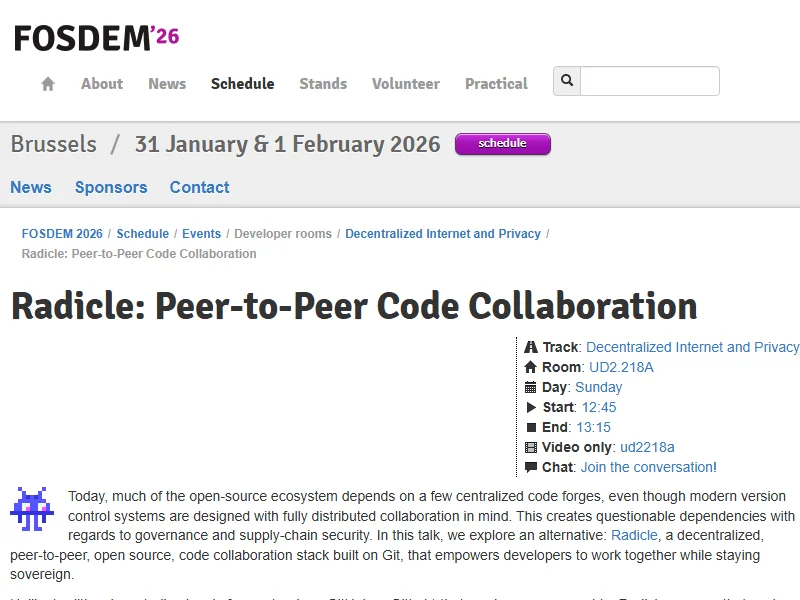Click the search magnifier icon

(x=567, y=81)
